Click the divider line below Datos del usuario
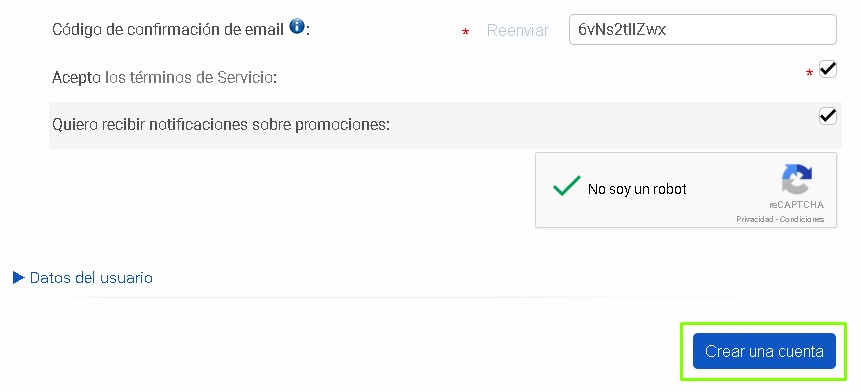The height and width of the screenshot is (392, 861). pyautogui.click(x=417, y=298)
